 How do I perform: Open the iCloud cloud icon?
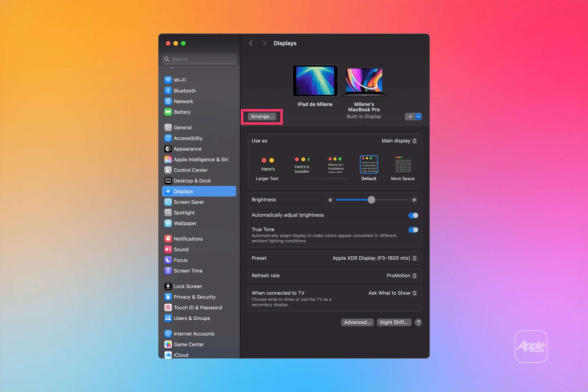(x=168, y=355)
